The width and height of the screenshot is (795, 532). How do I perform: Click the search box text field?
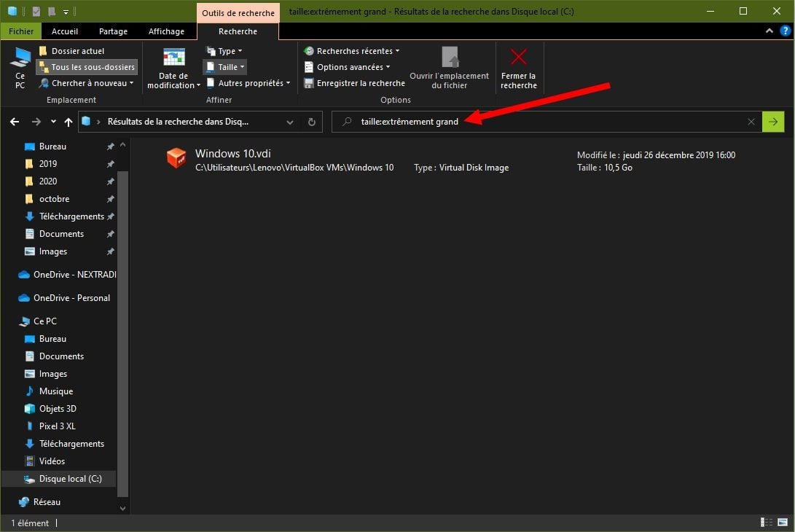click(x=547, y=122)
